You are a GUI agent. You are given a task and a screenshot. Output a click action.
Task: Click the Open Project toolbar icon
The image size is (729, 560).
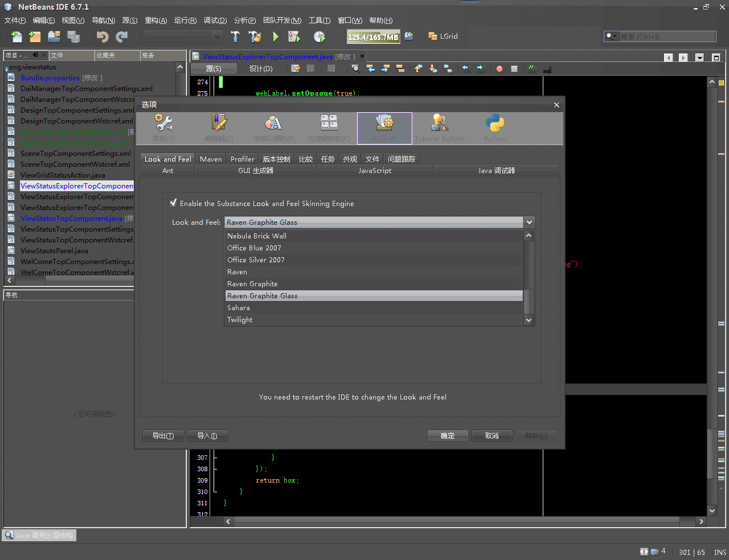point(54,37)
